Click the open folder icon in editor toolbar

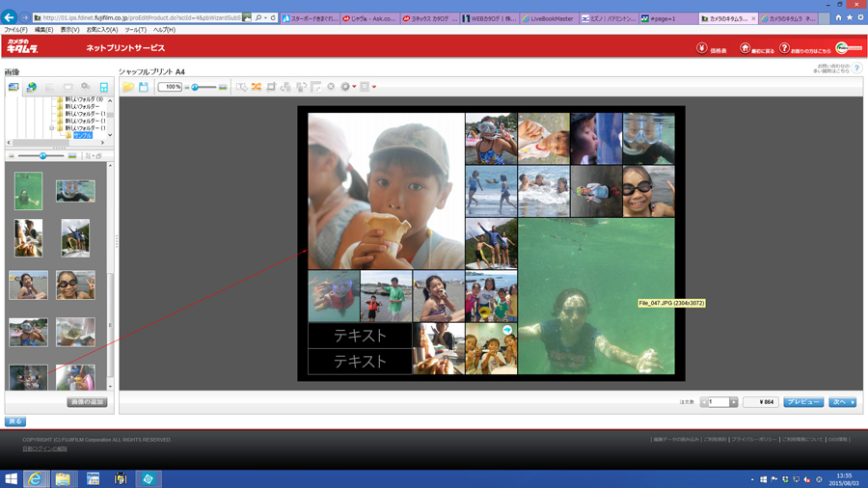(127, 87)
